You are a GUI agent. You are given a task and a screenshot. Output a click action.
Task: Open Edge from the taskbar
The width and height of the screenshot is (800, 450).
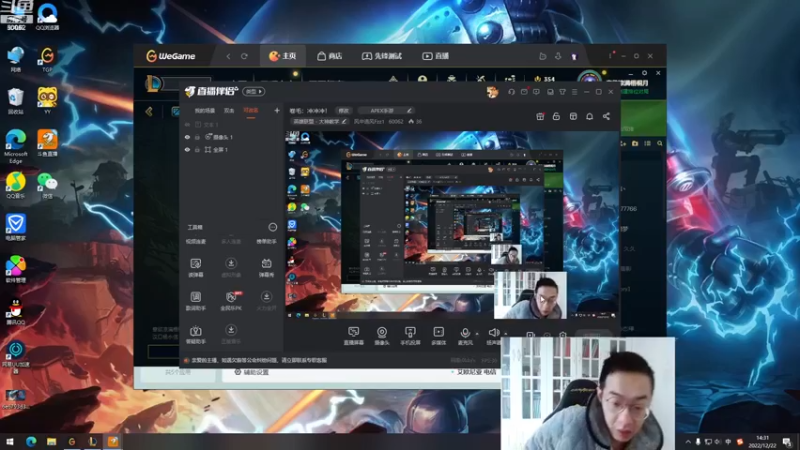[x=31, y=441]
